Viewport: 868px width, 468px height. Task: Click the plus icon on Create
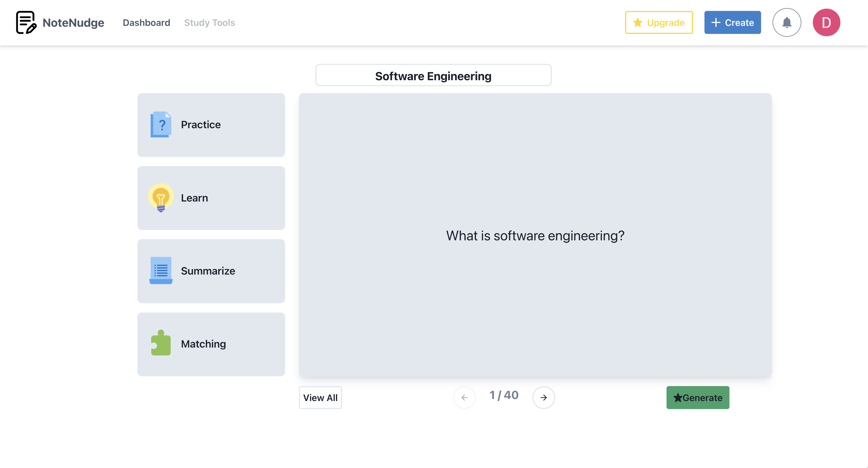tap(716, 23)
